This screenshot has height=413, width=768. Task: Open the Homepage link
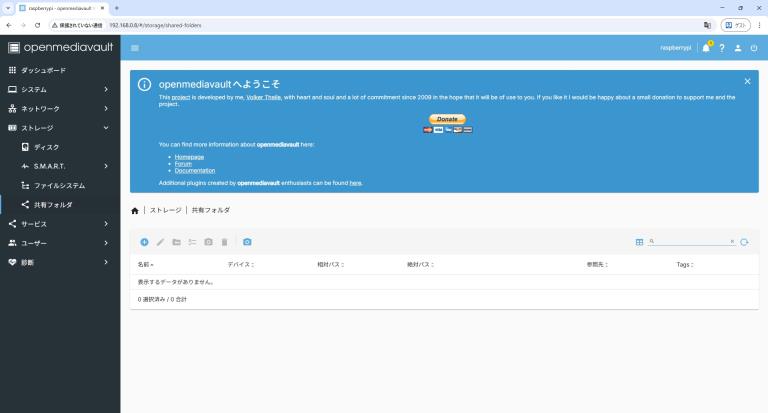tap(189, 157)
